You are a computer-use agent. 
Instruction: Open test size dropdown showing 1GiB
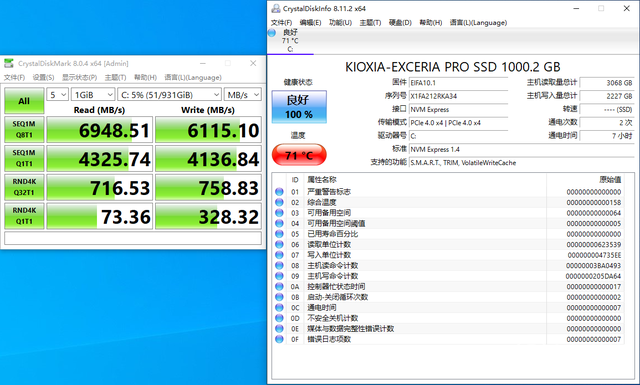pyautogui.click(x=93, y=95)
